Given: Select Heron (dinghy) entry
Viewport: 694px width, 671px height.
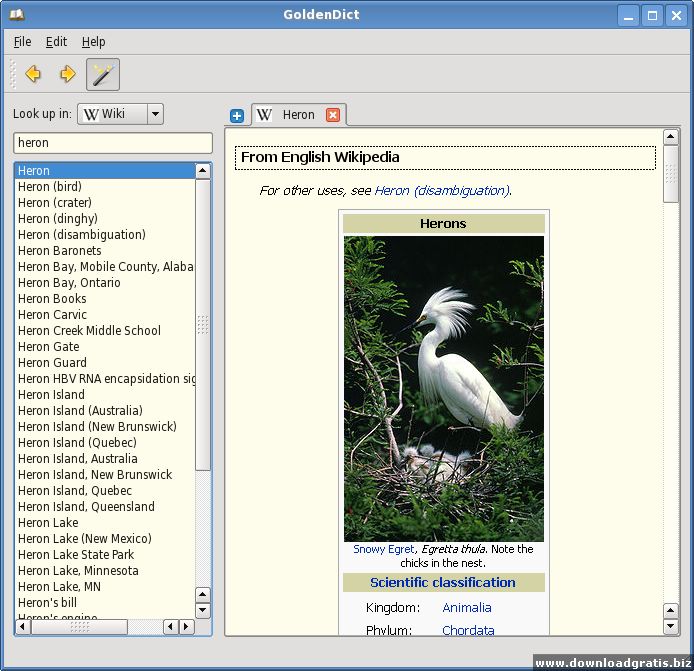Looking at the screenshot, I should (x=105, y=219).
